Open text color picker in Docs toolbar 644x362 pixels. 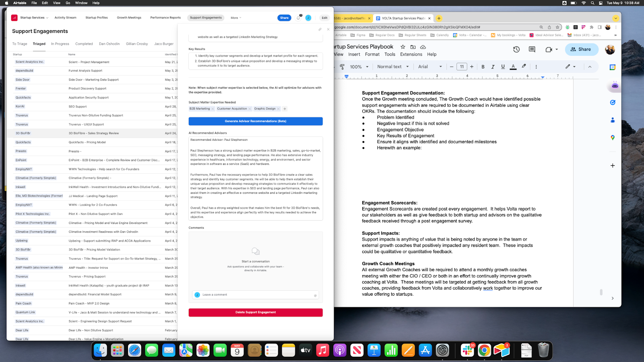(x=513, y=67)
